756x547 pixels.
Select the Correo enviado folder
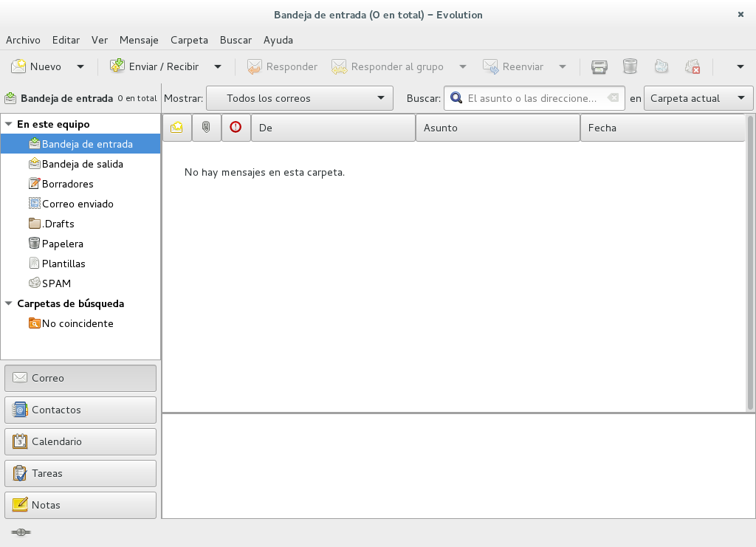pos(80,204)
